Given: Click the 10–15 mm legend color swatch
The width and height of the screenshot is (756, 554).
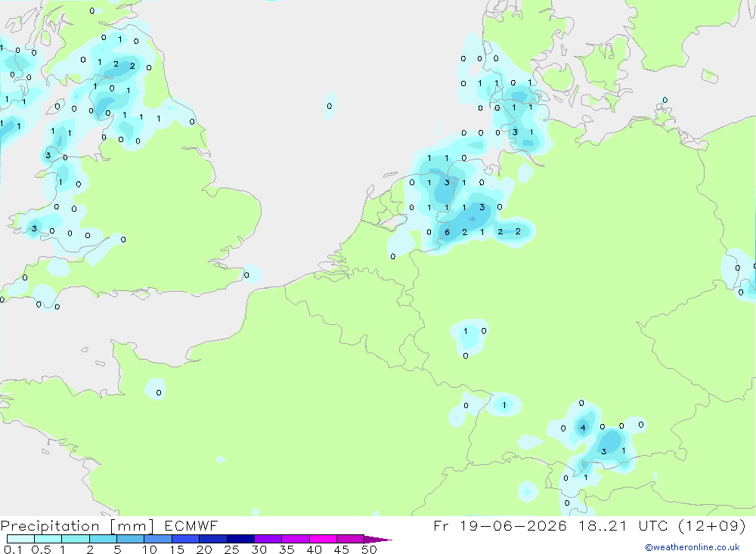Looking at the screenshot, I should (x=158, y=539).
